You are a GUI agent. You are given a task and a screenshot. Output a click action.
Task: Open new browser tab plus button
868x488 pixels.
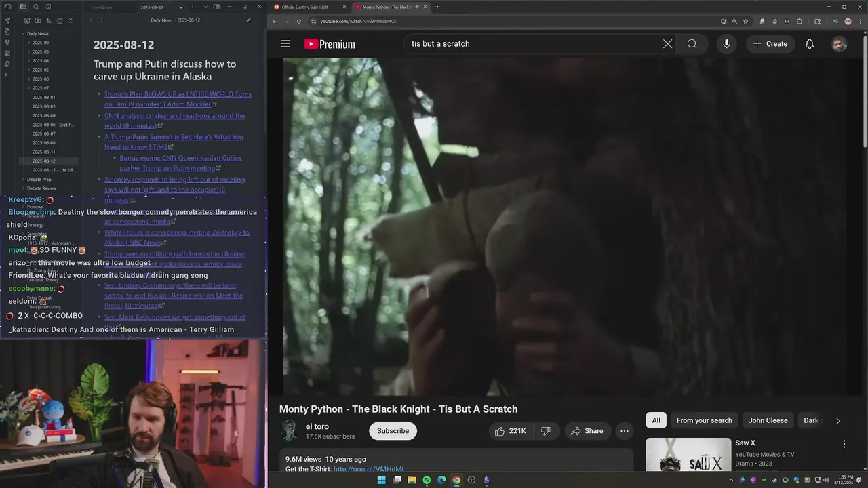point(437,7)
